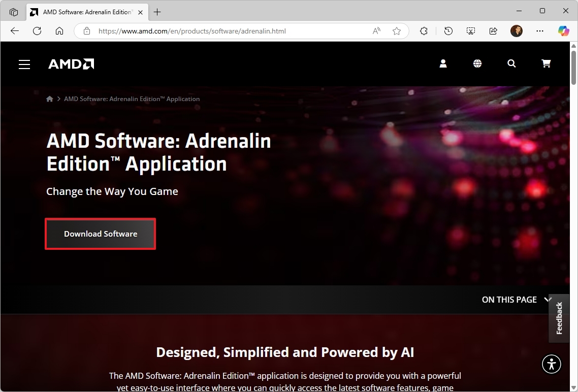This screenshot has width=578, height=392.
Task: Open the AMD account user icon
Action: (x=443, y=64)
